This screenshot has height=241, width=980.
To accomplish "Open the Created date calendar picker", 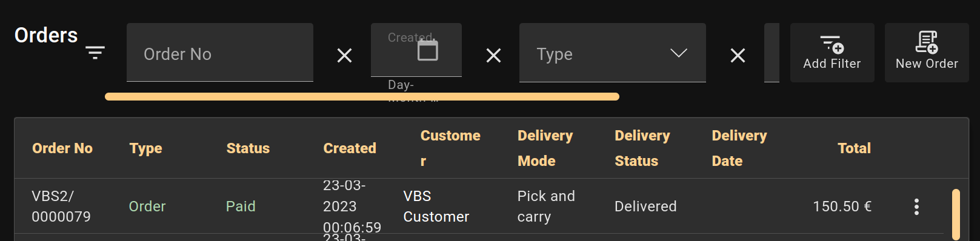I will pyautogui.click(x=427, y=50).
